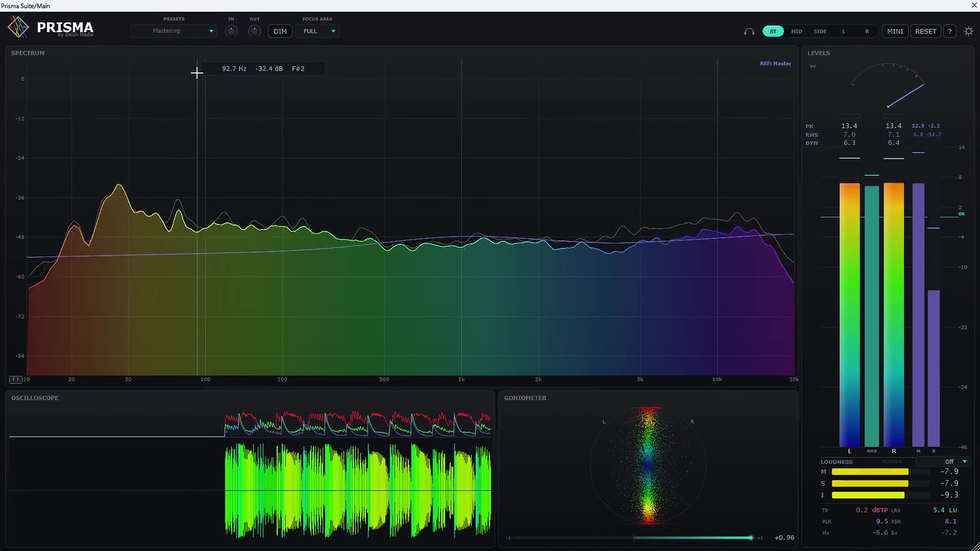The width and height of the screenshot is (980, 551).
Task: Click the teal RMS level meter bar
Action: 872,316
